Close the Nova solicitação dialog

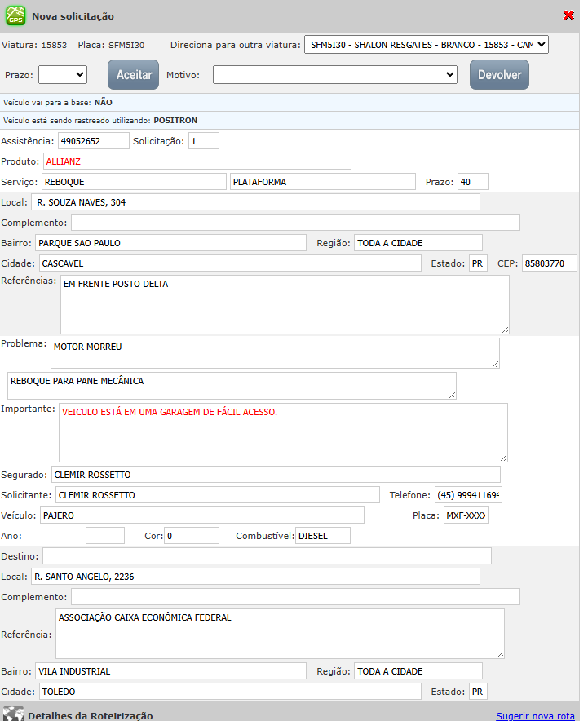pos(568,15)
